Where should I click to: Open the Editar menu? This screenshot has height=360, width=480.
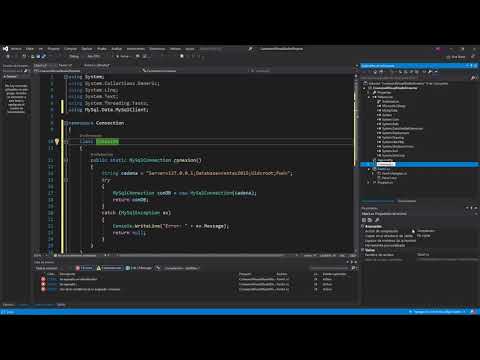30,49
